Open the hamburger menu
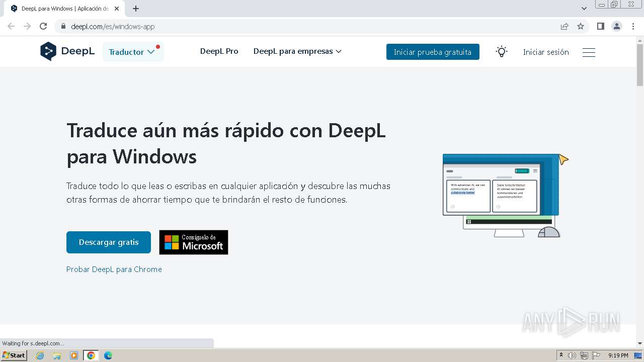 point(589,52)
